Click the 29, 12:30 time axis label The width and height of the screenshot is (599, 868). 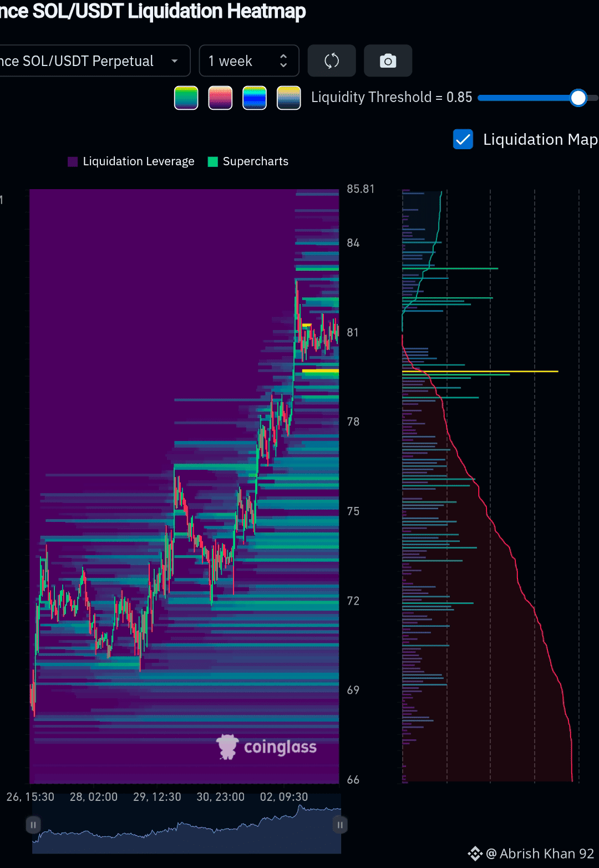[x=157, y=797]
